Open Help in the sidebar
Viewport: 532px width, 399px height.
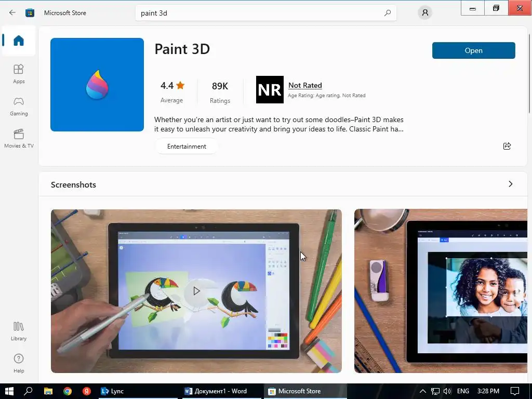pyautogui.click(x=19, y=363)
